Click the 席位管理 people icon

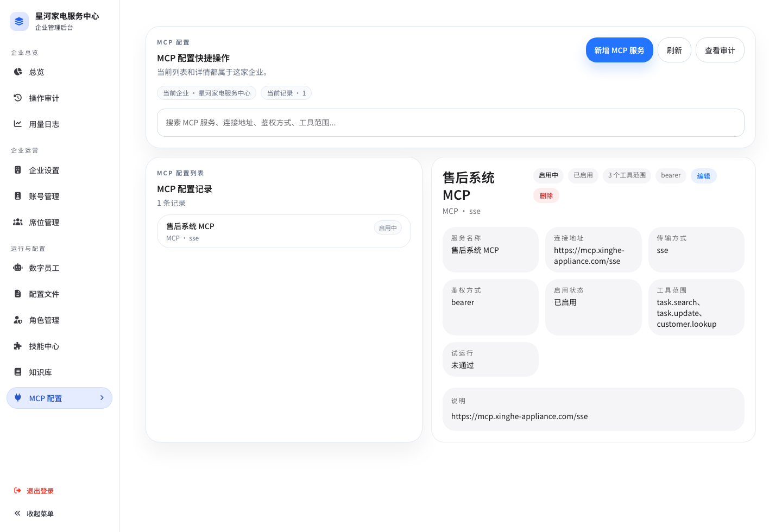[x=18, y=222]
